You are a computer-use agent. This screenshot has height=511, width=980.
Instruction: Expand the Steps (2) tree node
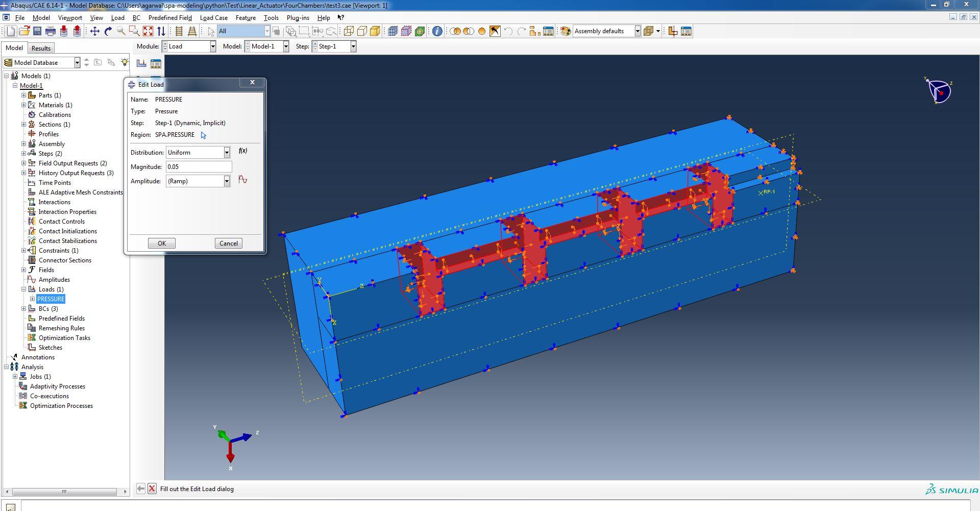pos(23,154)
